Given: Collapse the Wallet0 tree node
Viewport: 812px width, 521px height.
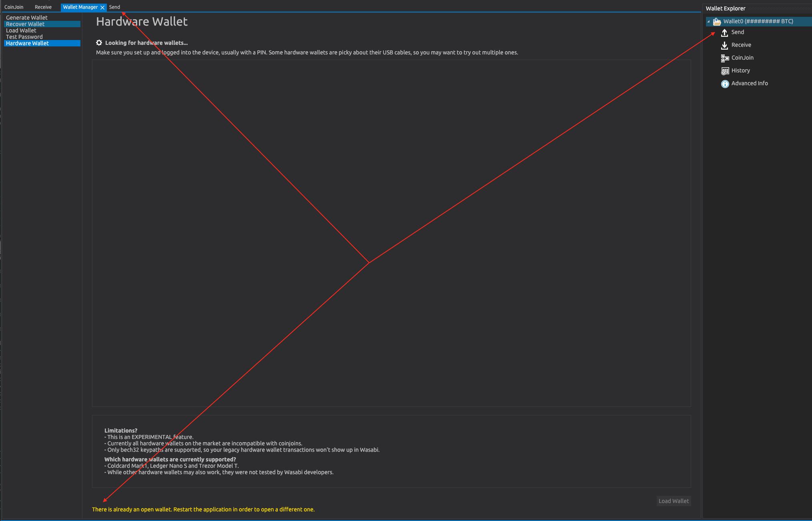Looking at the screenshot, I should 708,22.
